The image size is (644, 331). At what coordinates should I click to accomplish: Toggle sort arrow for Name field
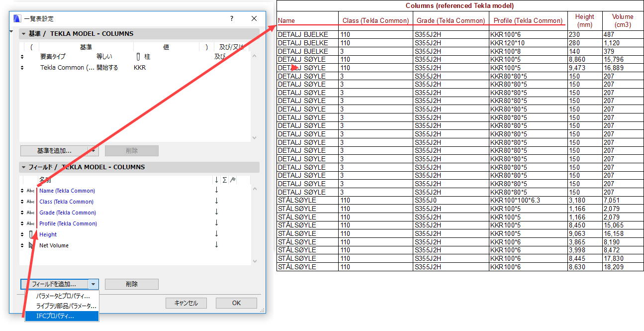pos(216,191)
